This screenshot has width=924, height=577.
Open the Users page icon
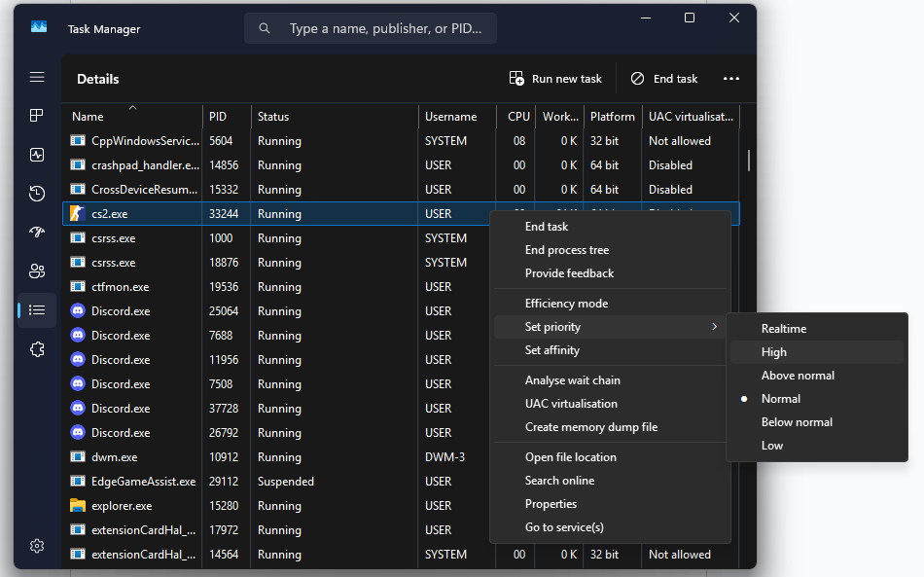tap(37, 271)
